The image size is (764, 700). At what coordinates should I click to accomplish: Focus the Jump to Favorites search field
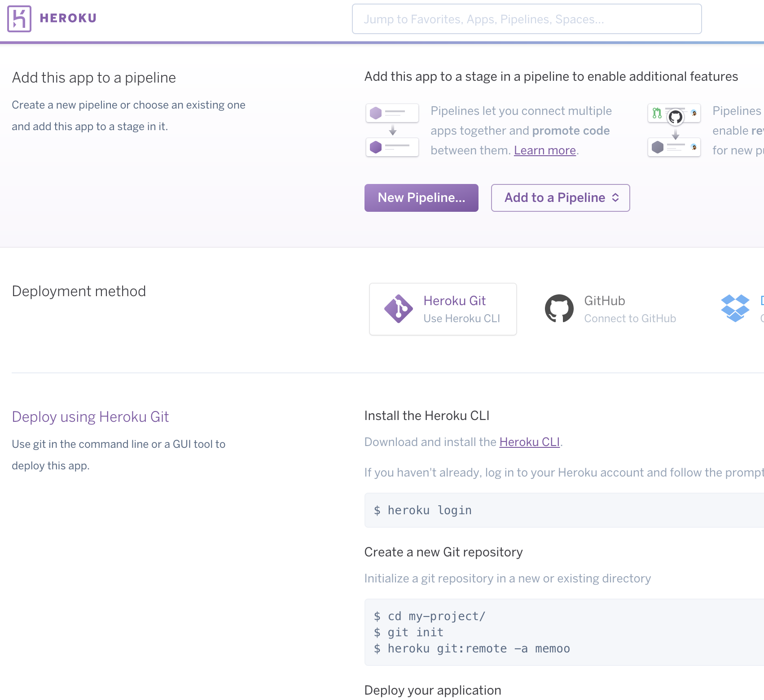pyautogui.click(x=527, y=19)
